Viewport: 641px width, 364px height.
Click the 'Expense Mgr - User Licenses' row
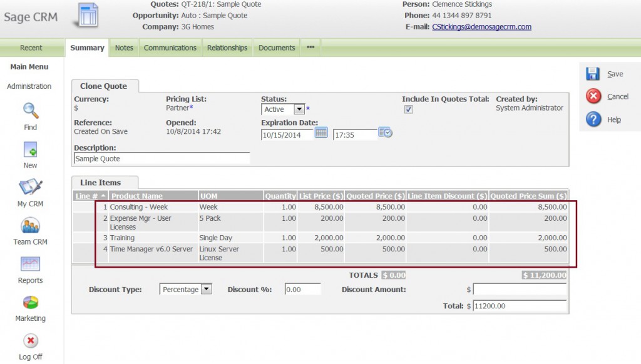[320, 223]
